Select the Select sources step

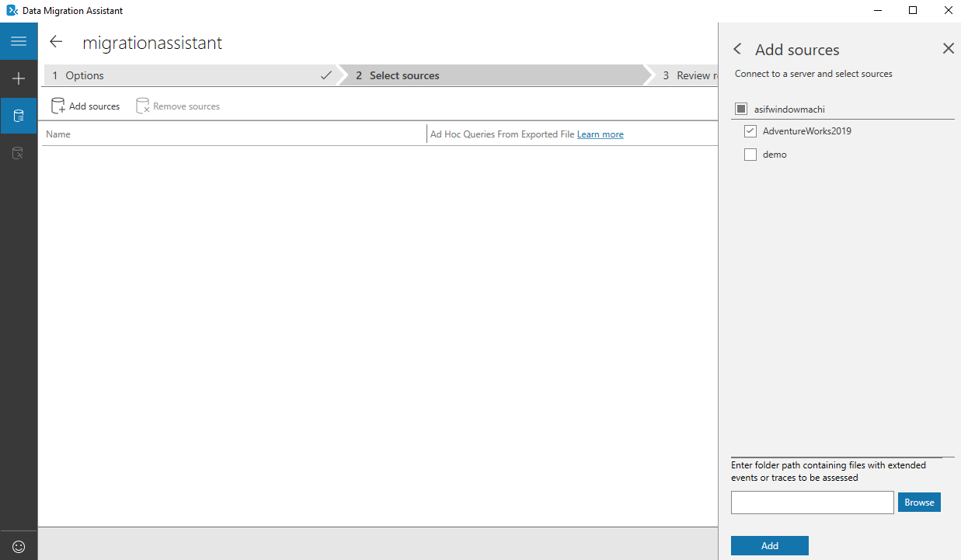click(x=489, y=75)
